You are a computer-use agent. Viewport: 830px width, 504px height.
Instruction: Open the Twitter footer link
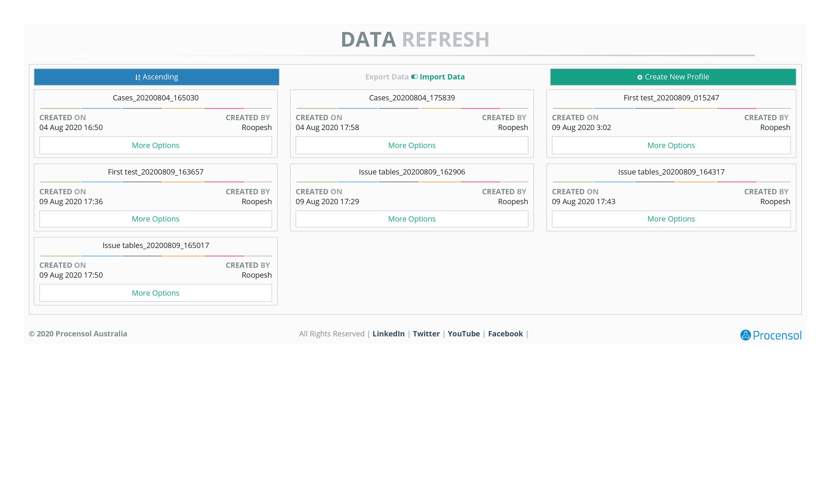[426, 334]
